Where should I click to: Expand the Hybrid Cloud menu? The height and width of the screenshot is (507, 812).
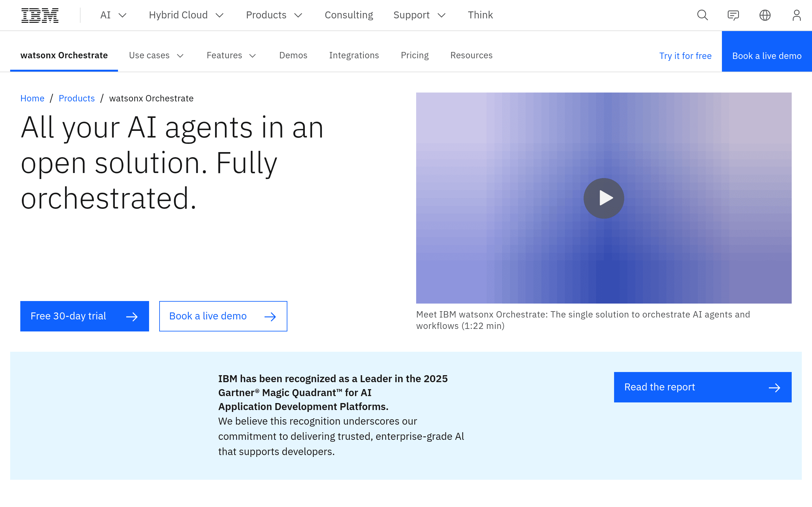(186, 15)
